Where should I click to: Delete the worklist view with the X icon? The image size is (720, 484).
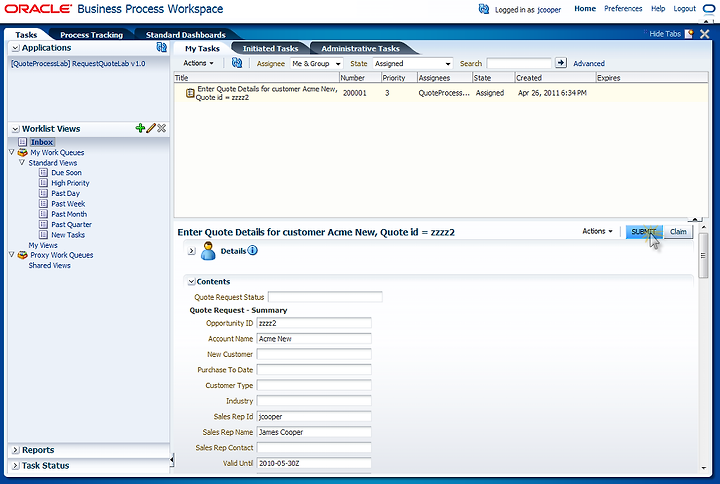pyautogui.click(x=161, y=128)
